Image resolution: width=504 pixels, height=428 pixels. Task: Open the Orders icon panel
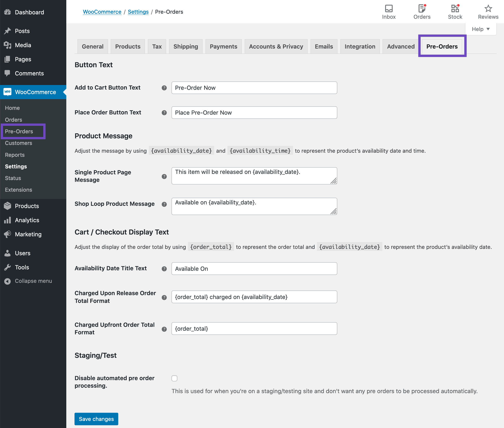point(422,11)
